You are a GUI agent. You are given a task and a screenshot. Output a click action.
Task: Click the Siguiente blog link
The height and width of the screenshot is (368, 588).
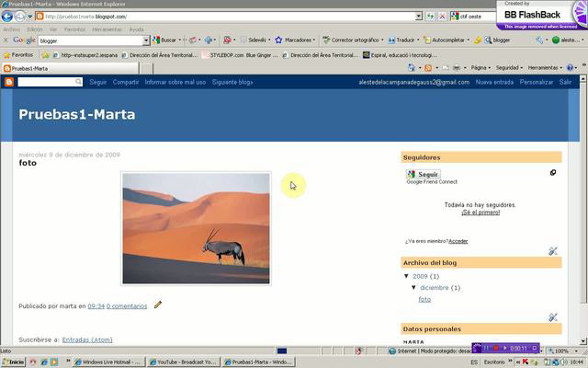(x=232, y=82)
